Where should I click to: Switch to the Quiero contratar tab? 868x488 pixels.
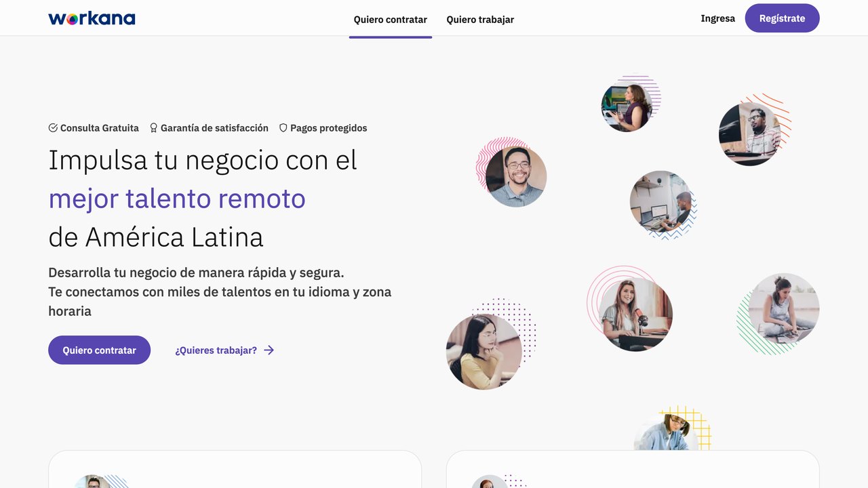pyautogui.click(x=391, y=20)
